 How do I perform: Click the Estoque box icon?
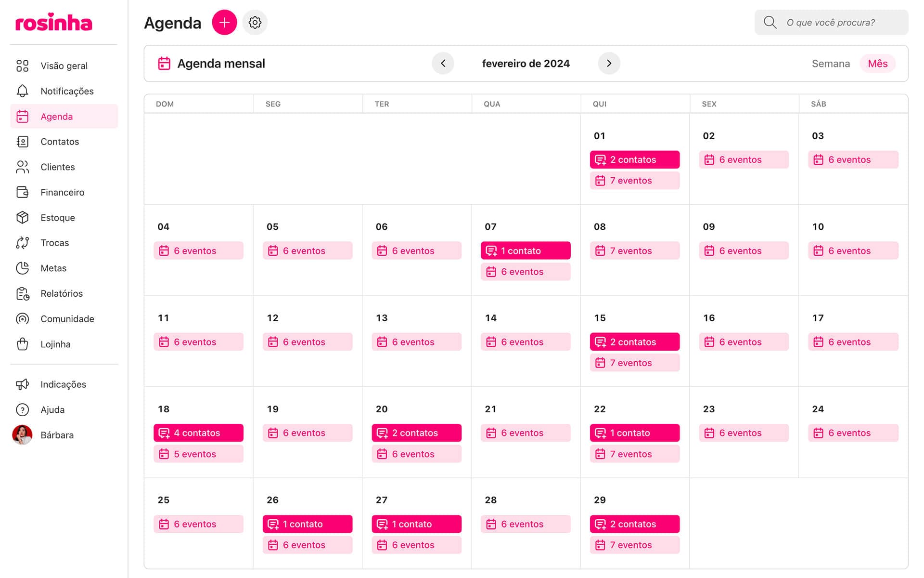click(x=23, y=218)
